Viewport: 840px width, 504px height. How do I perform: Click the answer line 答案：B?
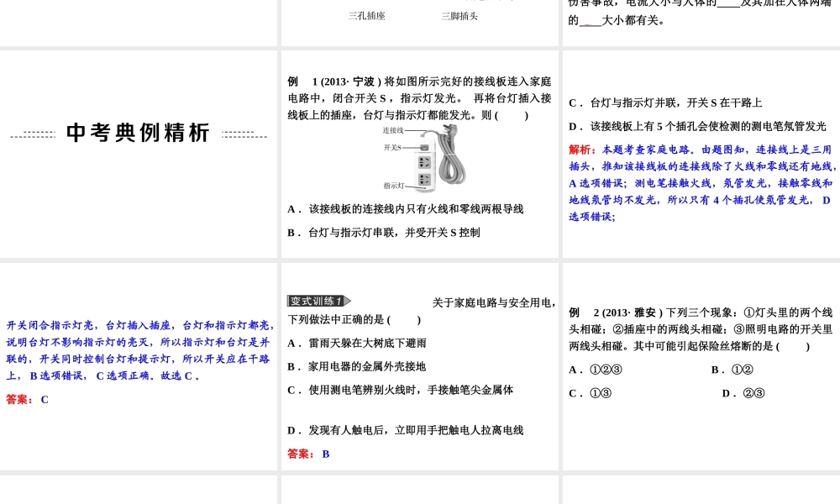coord(308,454)
